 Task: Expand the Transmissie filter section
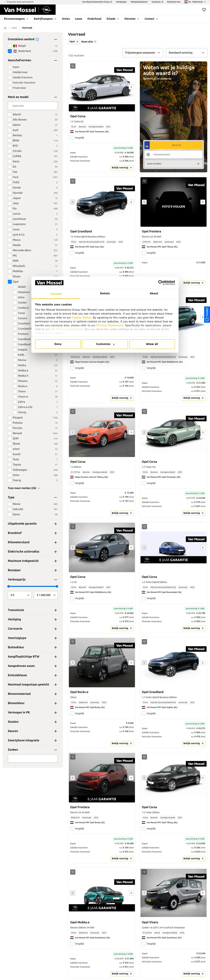[33, 610]
